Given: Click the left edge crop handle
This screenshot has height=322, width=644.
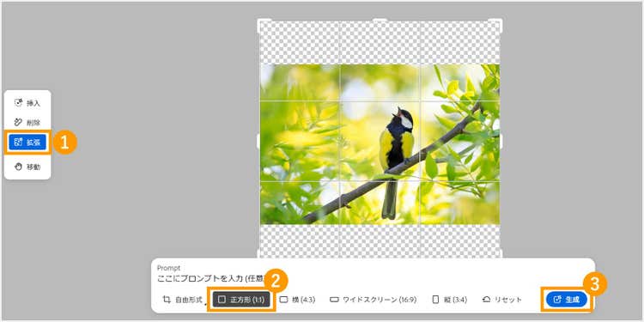Looking at the screenshot, I should tap(258, 142).
